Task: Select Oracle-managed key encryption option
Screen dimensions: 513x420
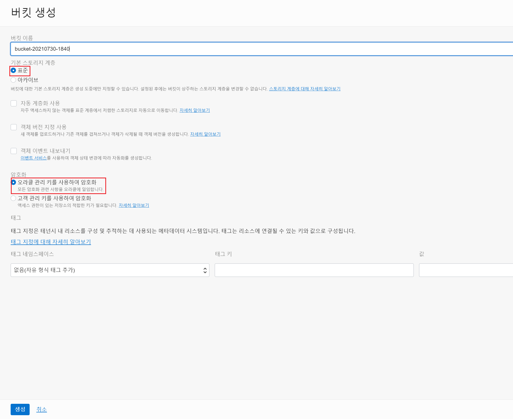Action: (13, 182)
